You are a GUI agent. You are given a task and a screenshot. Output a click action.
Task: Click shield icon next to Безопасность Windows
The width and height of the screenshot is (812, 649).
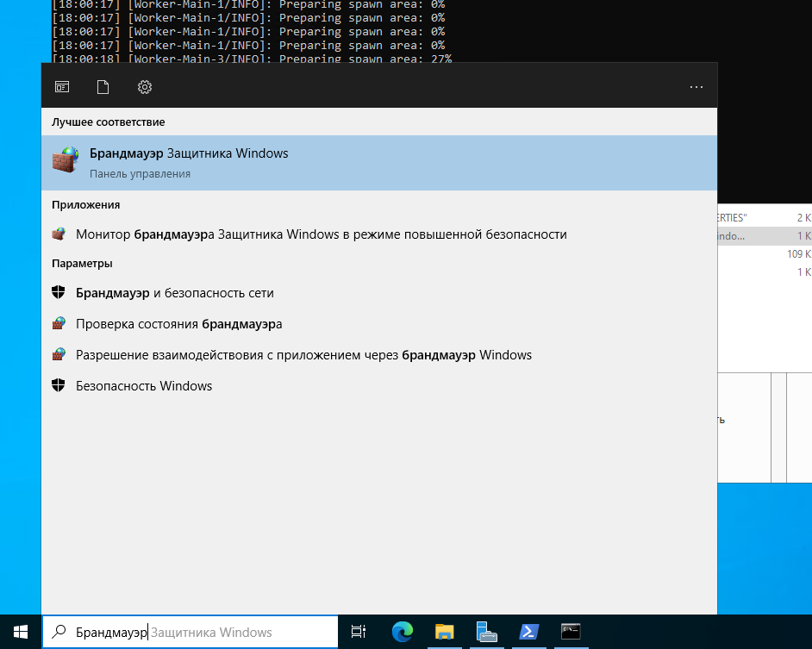click(x=59, y=386)
